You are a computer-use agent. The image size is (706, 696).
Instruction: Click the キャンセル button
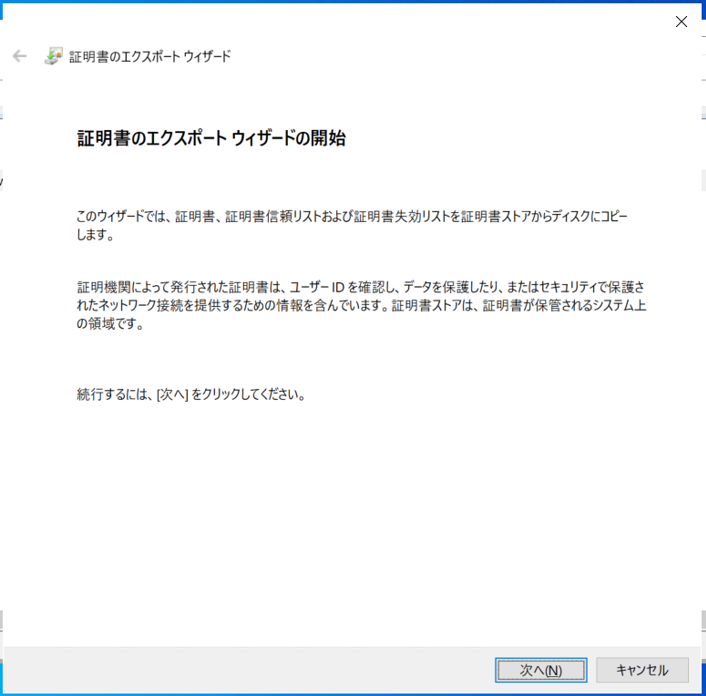click(642, 670)
